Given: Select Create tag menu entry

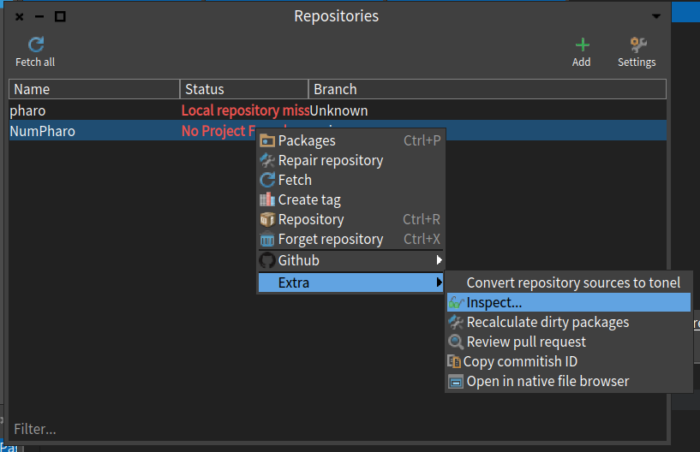Looking at the screenshot, I should (x=351, y=200).
